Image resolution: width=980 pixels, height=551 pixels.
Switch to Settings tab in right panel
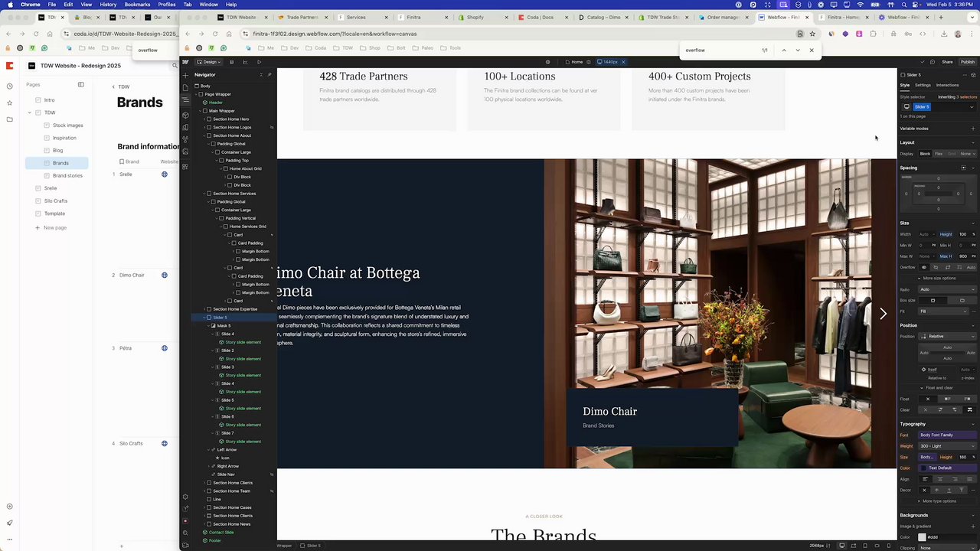(923, 85)
